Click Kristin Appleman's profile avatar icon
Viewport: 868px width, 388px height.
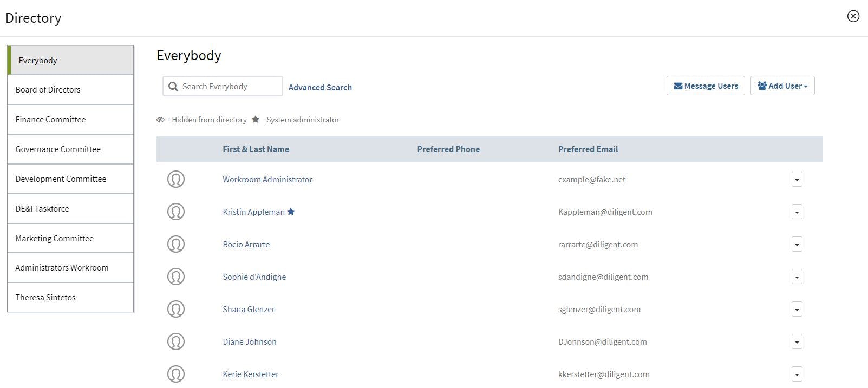click(176, 212)
